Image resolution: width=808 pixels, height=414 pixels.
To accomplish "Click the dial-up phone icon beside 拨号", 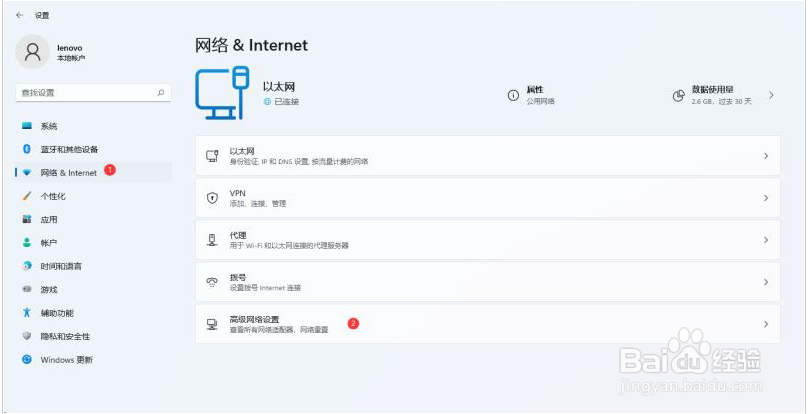I will pyautogui.click(x=212, y=282).
